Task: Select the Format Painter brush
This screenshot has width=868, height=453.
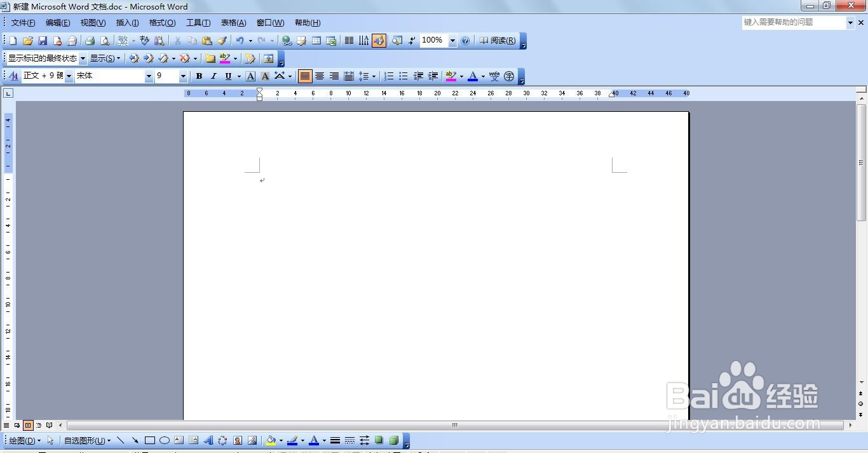Action: (x=222, y=41)
